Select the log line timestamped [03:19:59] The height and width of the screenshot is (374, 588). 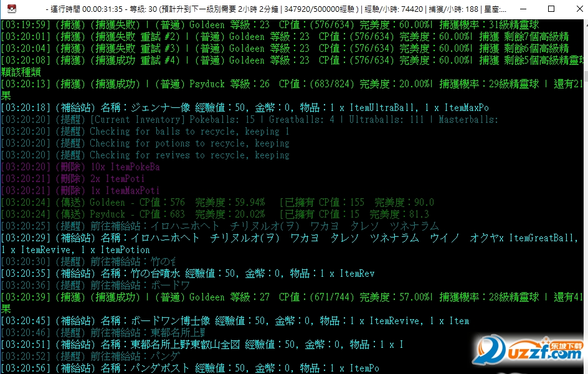click(270, 25)
